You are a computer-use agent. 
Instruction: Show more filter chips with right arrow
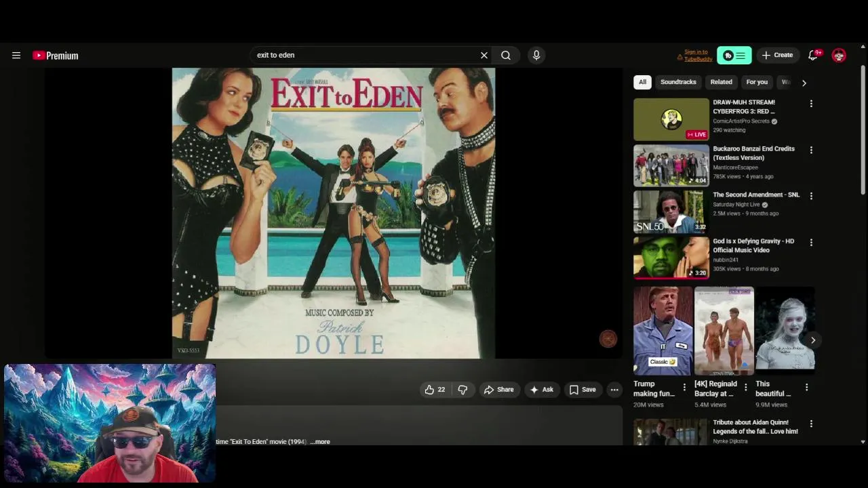[804, 83]
